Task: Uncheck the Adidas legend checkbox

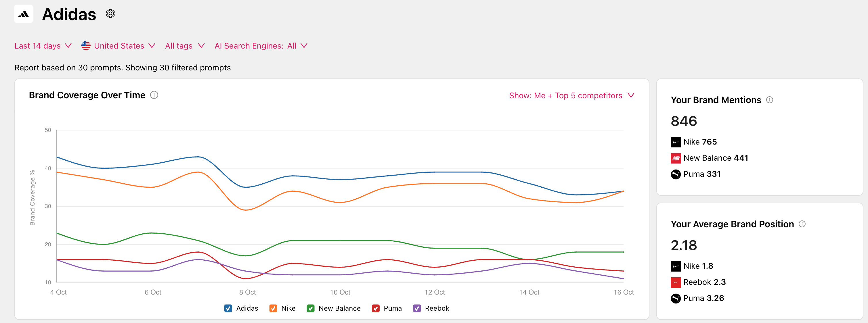Action: point(228,309)
